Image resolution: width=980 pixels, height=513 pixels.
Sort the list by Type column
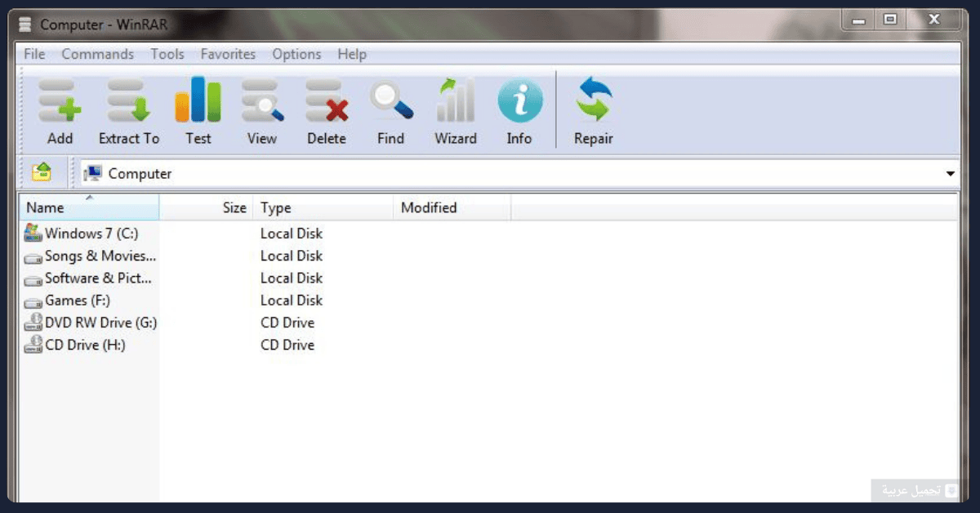[323, 207]
